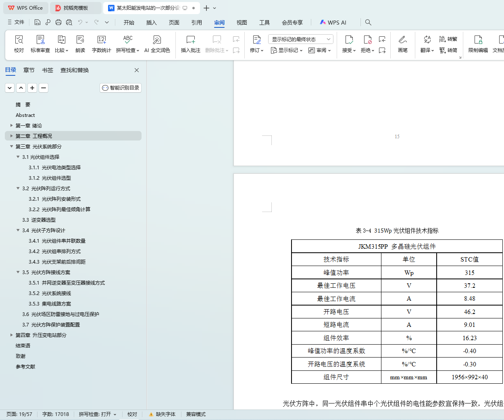Click the print preview icon
Screen dimensions: 504x420
69,22
